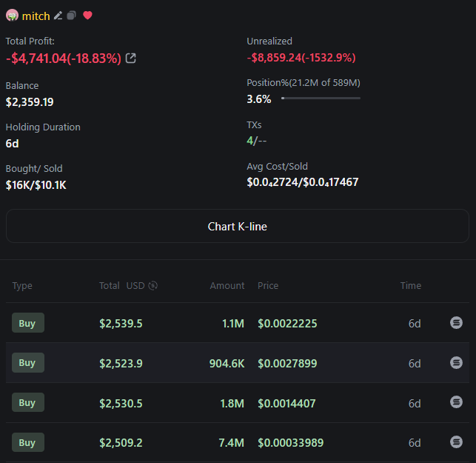Open transaction details icon for $2,523.9 buy
This screenshot has height=463, width=476.
point(456,363)
